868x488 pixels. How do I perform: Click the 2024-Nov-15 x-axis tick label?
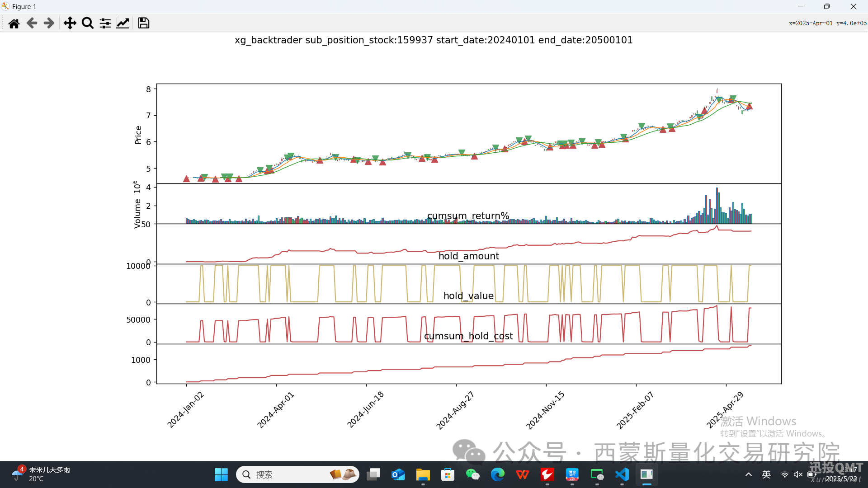[545, 410]
